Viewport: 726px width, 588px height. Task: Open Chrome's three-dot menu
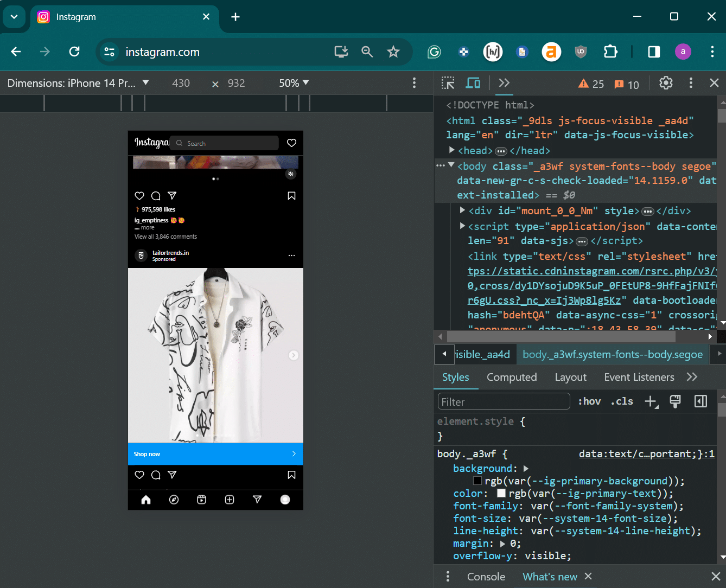(712, 52)
